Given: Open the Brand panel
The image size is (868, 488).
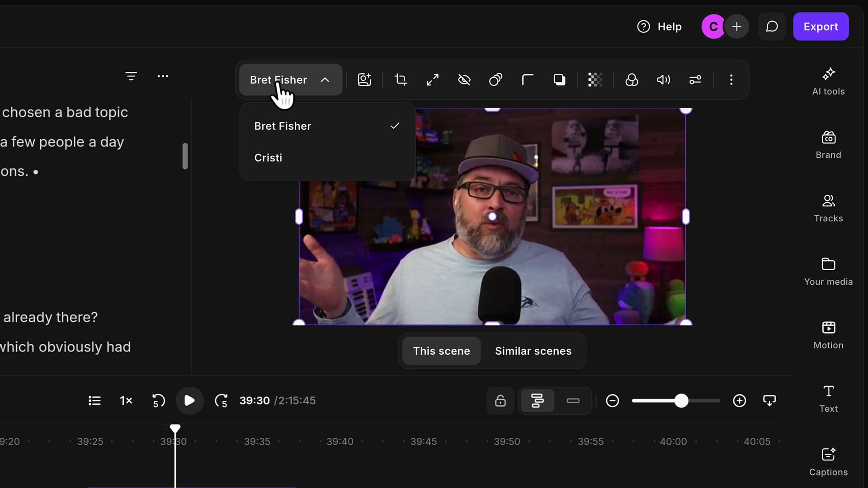Looking at the screenshot, I should (x=828, y=145).
